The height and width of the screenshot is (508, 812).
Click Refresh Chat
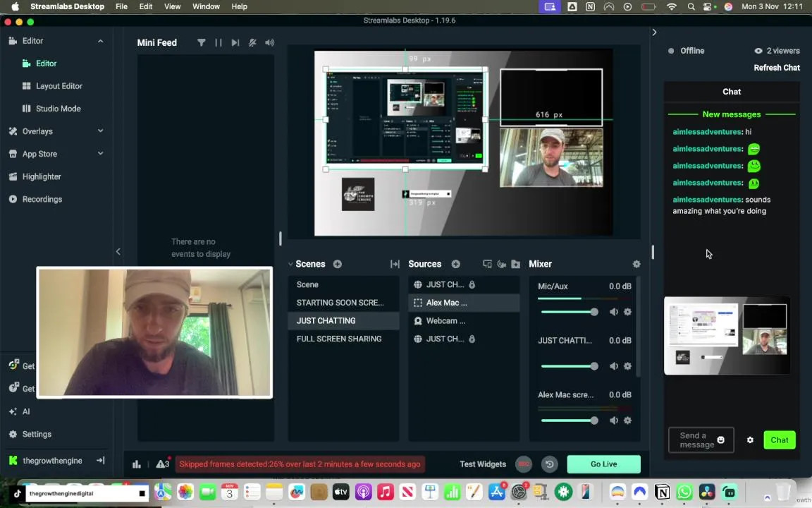776,68
